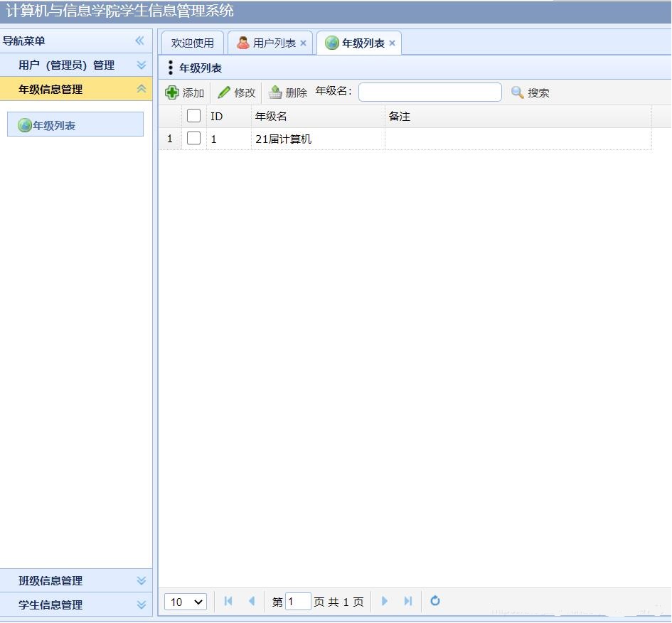The height and width of the screenshot is (623, 672).
Task: Refresh the grade list table
Action: (435, 601)
